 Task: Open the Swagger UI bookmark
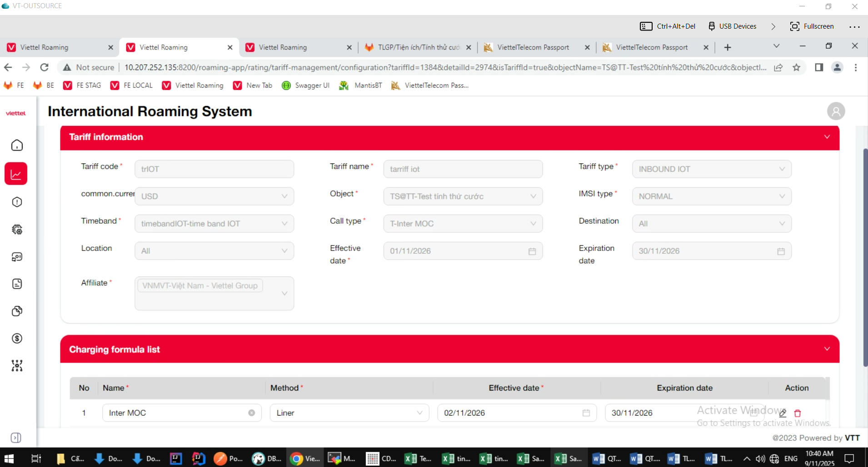tap(305, 85)
